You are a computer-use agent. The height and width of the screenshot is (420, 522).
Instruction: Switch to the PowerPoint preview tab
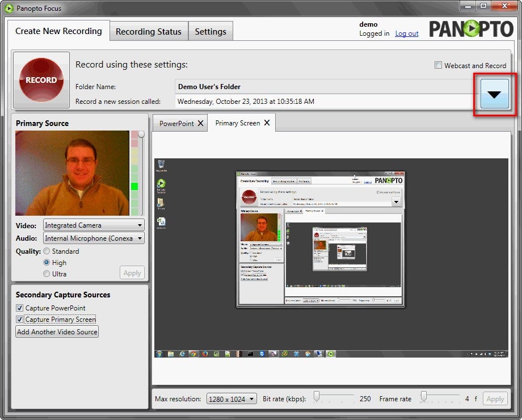(176, 124)
